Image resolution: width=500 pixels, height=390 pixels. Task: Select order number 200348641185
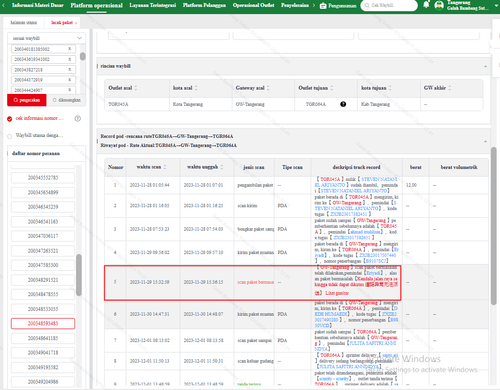pyautogui.click(x=43, y=338)
